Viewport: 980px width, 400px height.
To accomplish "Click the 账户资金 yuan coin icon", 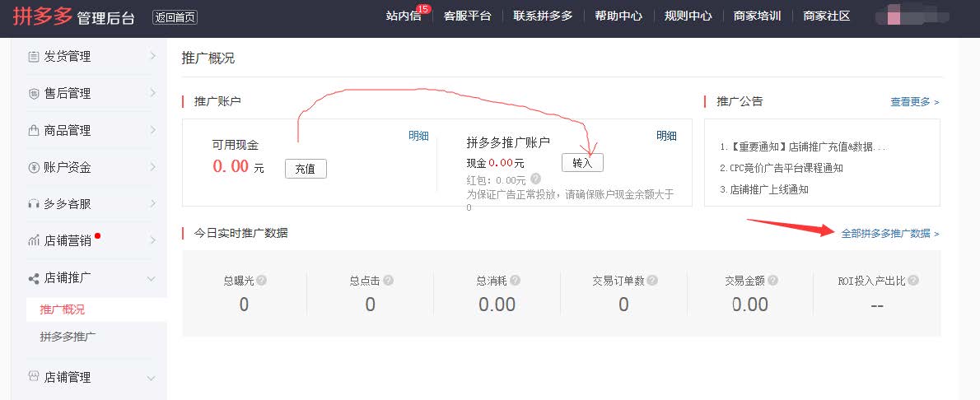I will coord(34,168).
